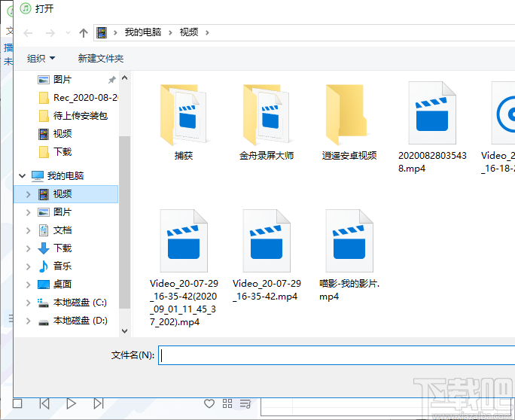Expand 下载 under 我的电脑
Image resolution: width=515 pixels, height=420 pixels.
pyautogui.click(x=29, y=248)
